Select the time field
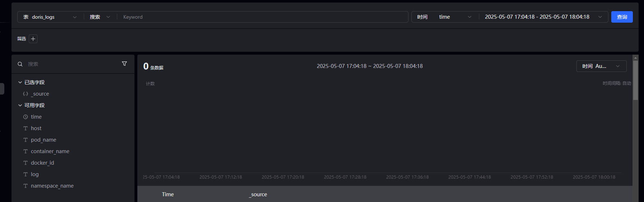 pyautogui.click(x=36, y=117)
